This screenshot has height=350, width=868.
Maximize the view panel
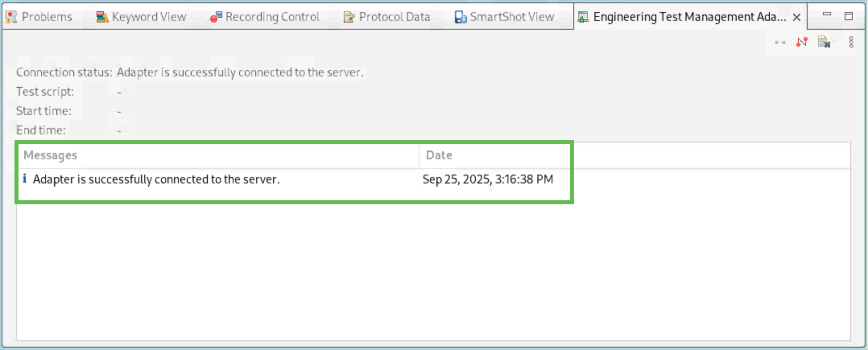pyautogui.click(x=849, y=16)
